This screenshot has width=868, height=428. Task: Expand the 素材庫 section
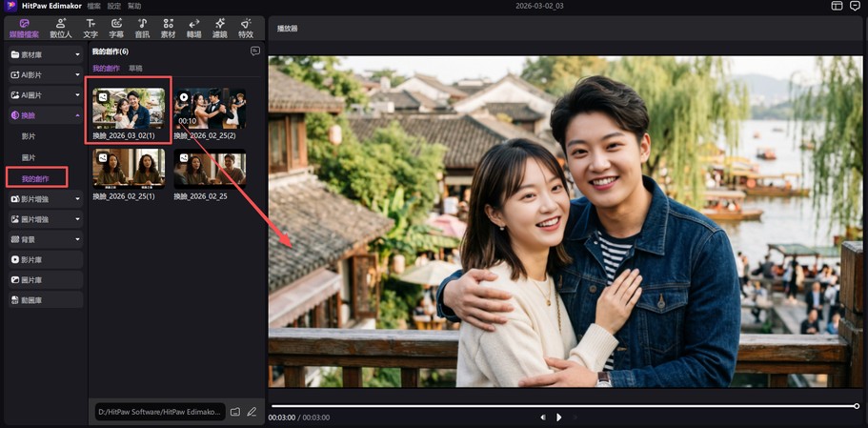click(x=45, y=54)
